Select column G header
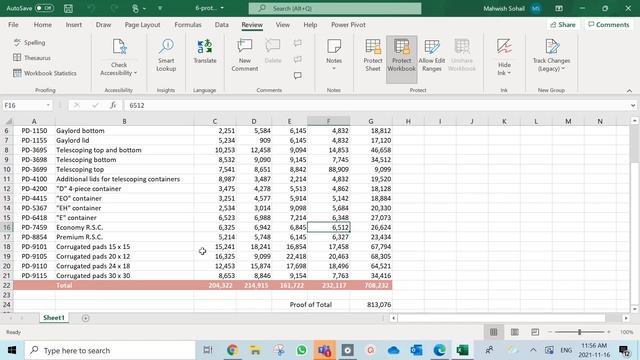Viewport: 640px width, 360px height. pyautogui.click(x=371, y=121)
